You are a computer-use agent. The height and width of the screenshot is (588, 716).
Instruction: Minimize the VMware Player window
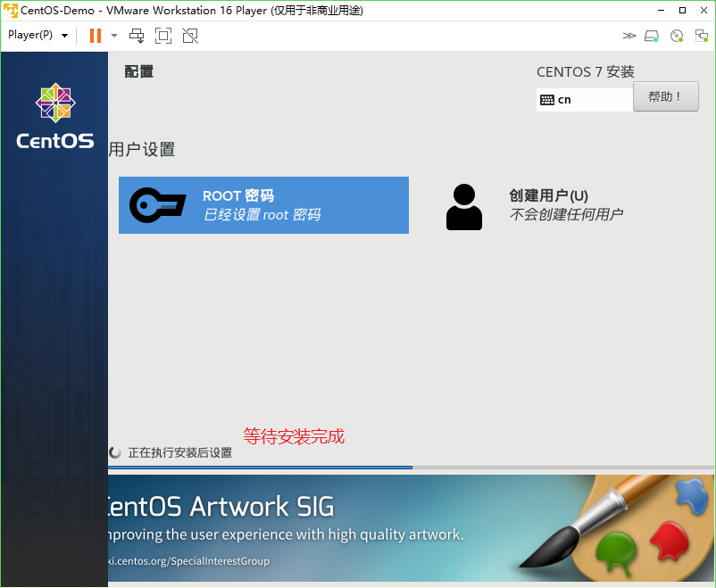pos(661,10)
